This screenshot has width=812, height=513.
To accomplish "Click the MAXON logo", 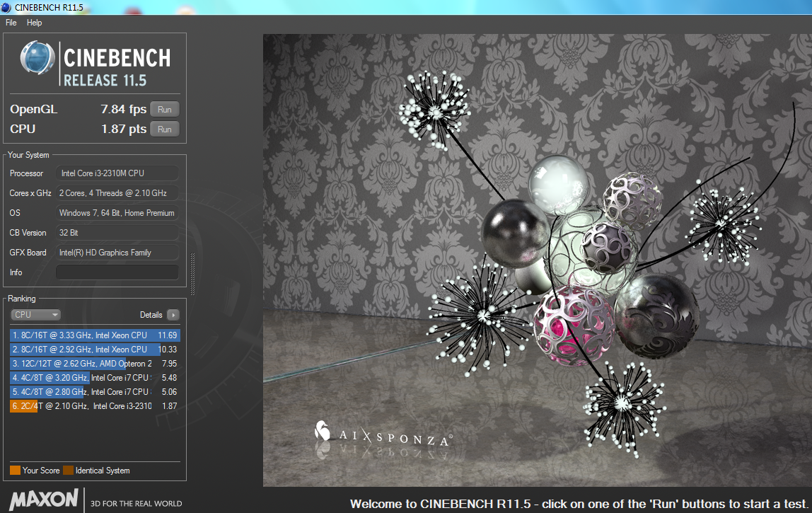I will point(44,500).
